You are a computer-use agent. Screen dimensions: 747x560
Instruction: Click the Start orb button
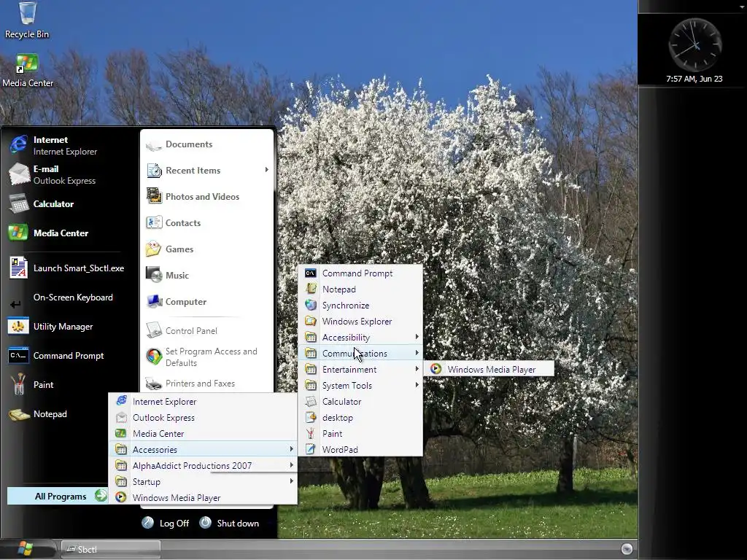tap(25, 549)
